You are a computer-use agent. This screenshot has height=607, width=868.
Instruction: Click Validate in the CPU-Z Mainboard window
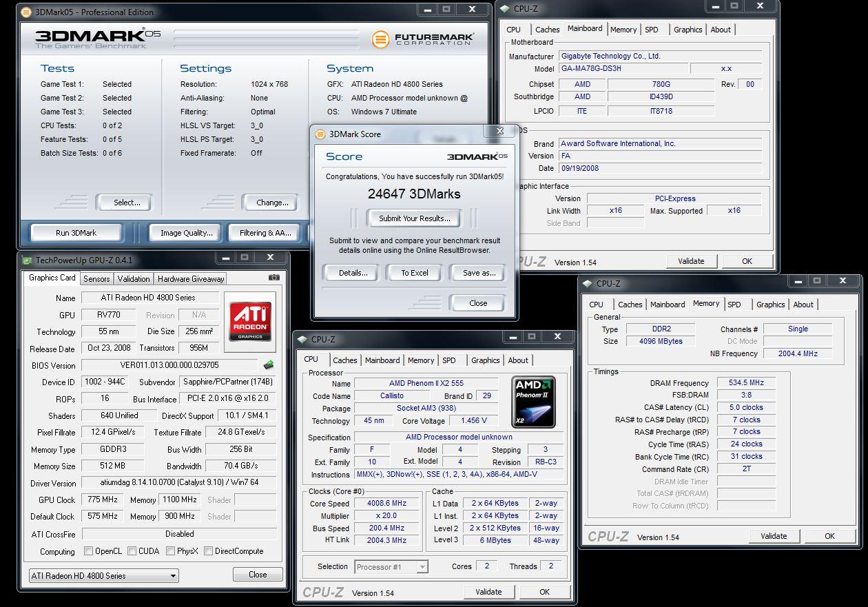click(x=691, y=261)
